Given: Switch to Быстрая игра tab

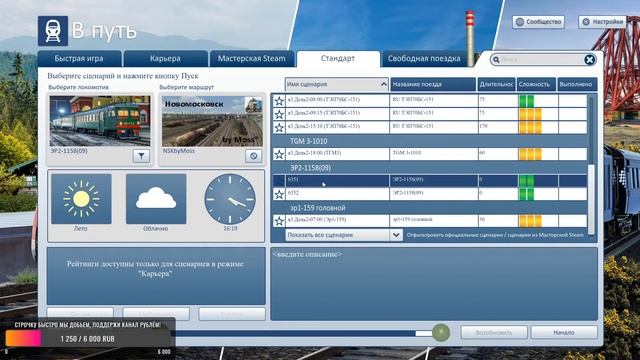Looking at the screenshot, I should click(x=79, y=58).
